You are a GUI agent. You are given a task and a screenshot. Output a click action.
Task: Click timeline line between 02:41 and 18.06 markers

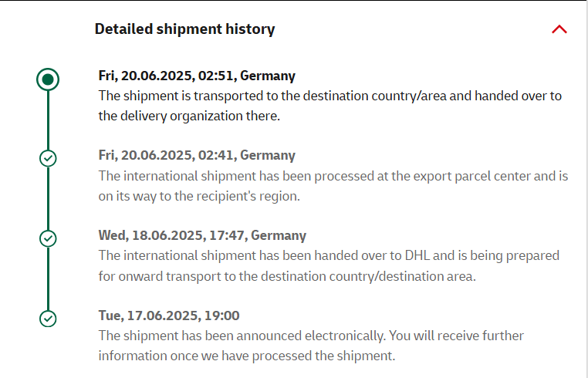click(x=48, y=198)
